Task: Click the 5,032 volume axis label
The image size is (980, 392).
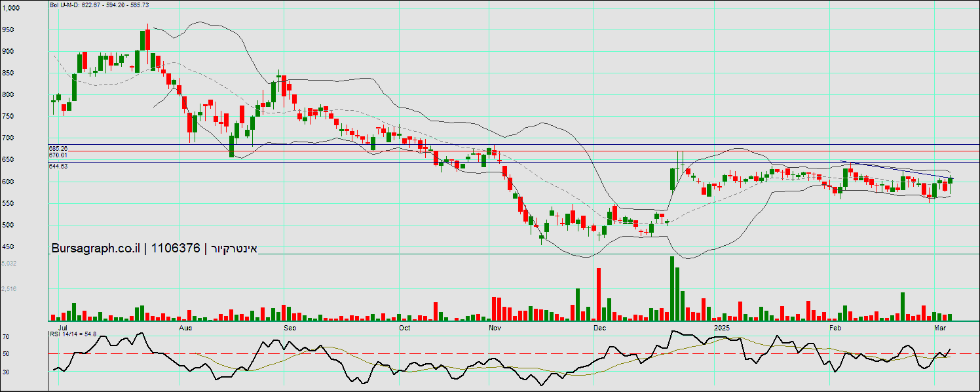Action: pyautogui.click(x=9, y=264)
